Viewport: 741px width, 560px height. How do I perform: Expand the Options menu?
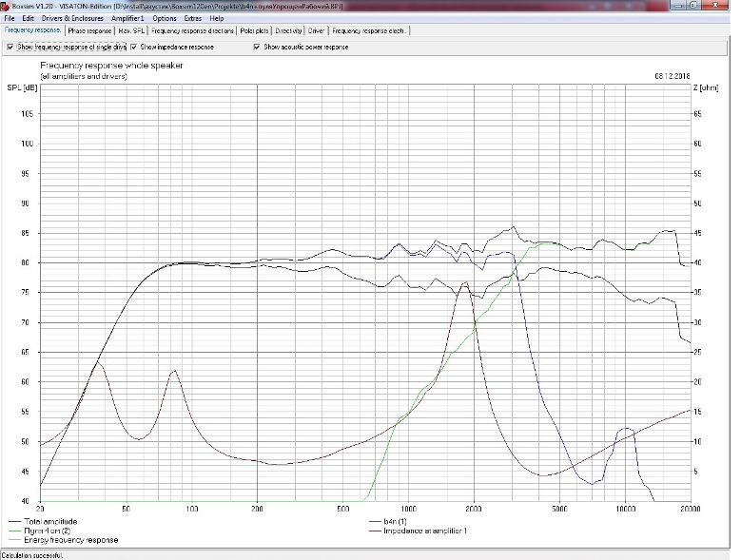[x=165, y=18]
